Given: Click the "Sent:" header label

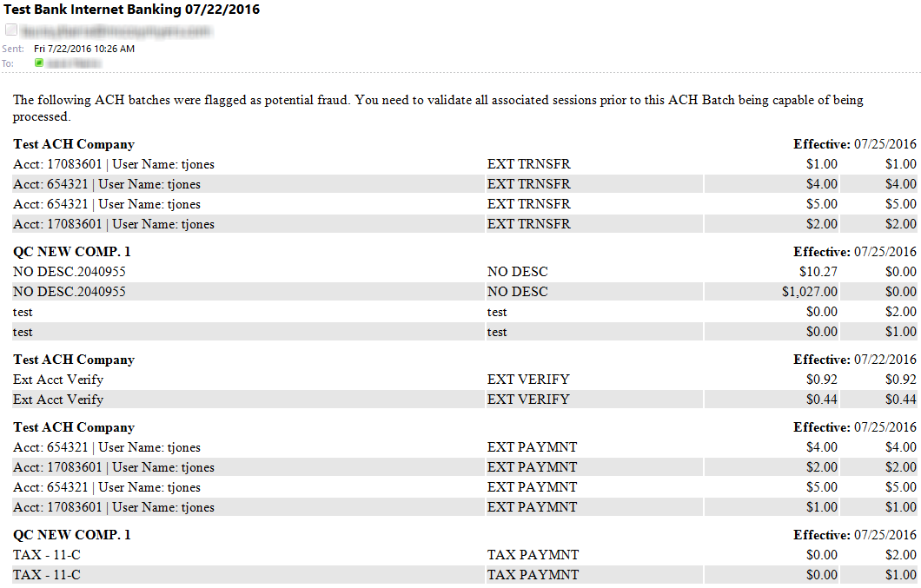Looking at the screenshot, I should click(x=13, y=49).
